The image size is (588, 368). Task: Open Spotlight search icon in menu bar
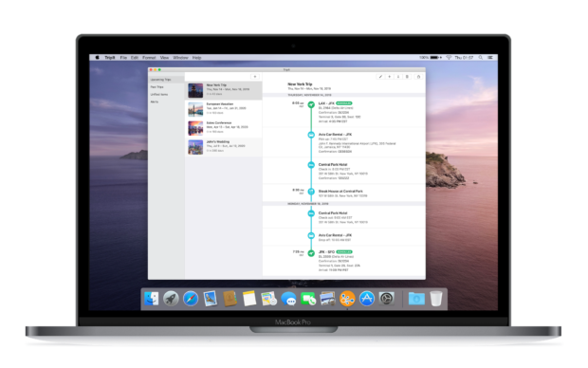click(481, 58)
